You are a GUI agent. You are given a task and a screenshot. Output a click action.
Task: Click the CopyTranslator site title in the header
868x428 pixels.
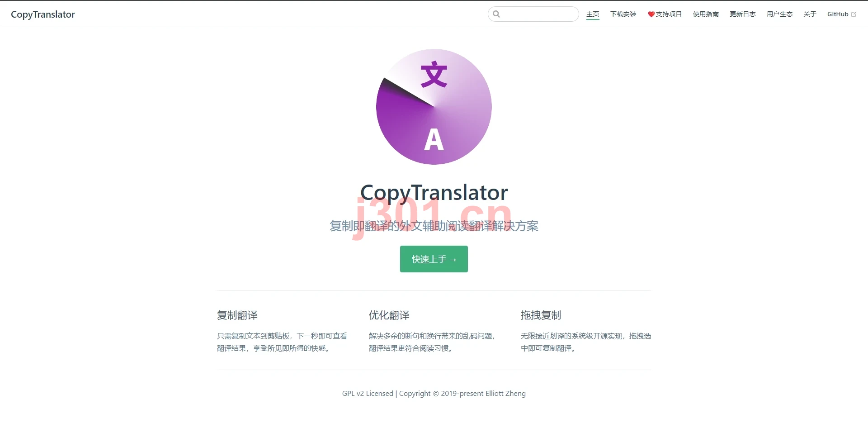(43, 14)
